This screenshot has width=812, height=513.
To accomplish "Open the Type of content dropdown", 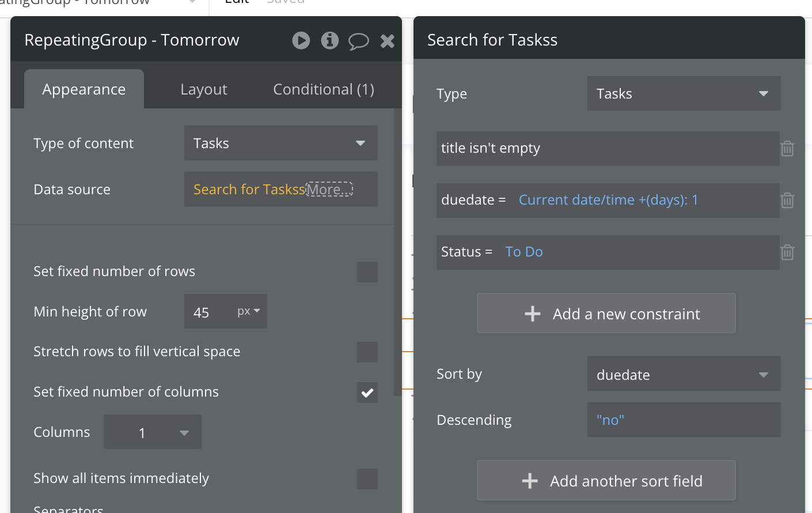I will click(x=280, y=143).
